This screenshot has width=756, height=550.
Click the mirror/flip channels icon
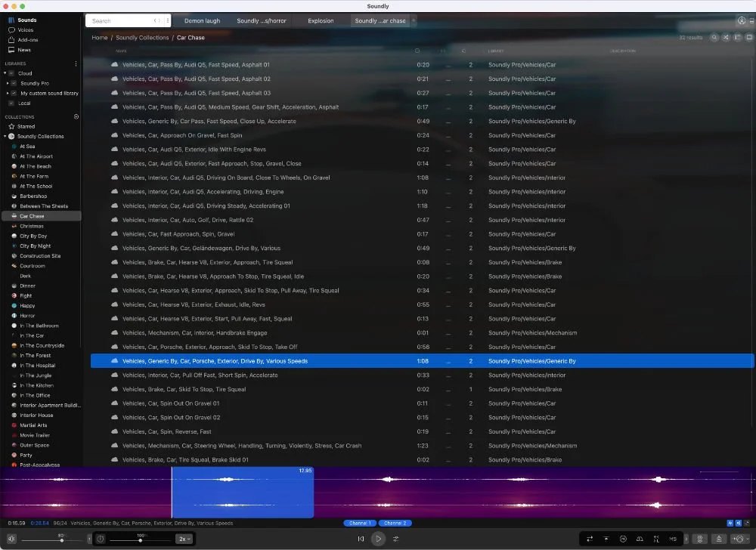tap(640, 539)
